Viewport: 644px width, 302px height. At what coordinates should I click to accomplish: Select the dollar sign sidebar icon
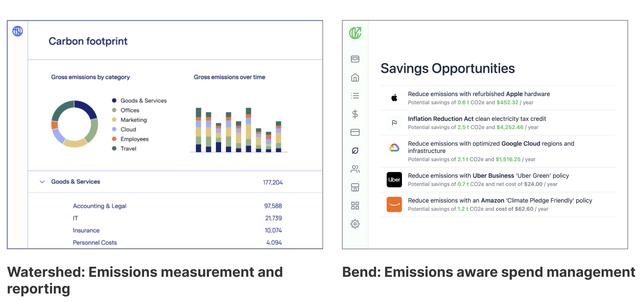[x=355, y=114]
